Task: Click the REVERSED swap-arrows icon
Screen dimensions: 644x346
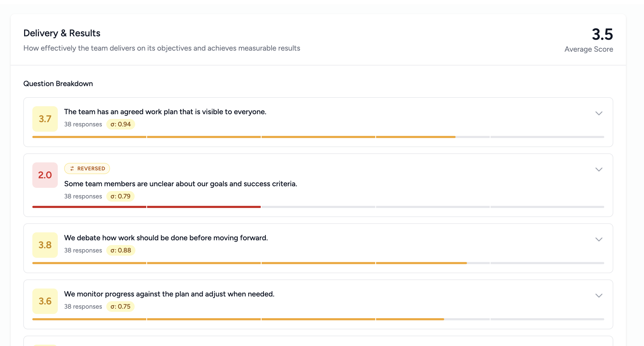Action: tap(72, 168)
